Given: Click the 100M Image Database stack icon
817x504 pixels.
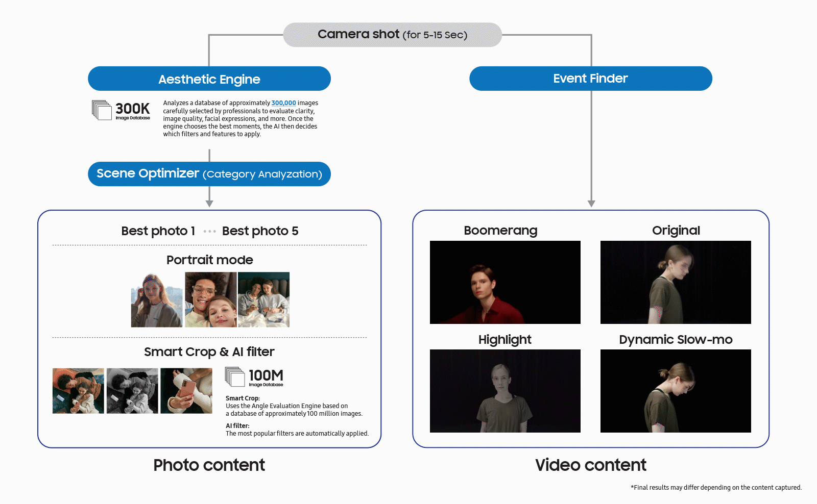Looking at the screenshot, I should pos(235,377).
